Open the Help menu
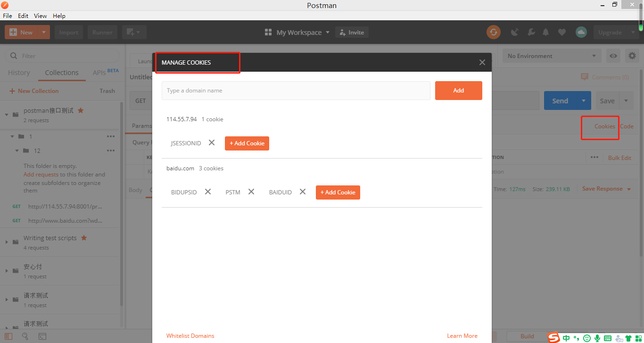Screen dimensions: 644x343 click(x=59, y=16)
